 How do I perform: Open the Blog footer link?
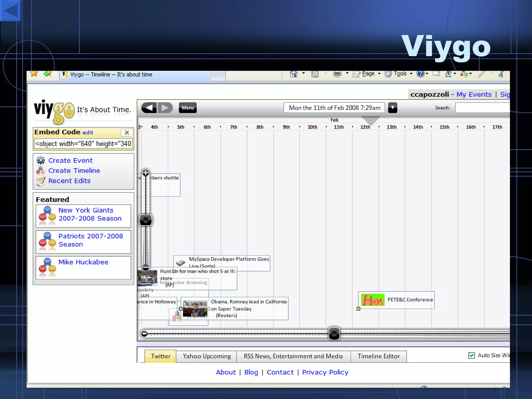(x=251, y=372)
